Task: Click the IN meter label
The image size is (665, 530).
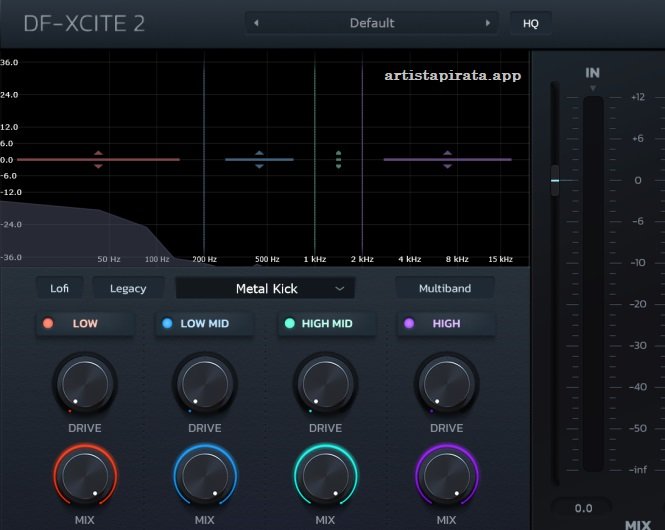Action: (592, 73)
